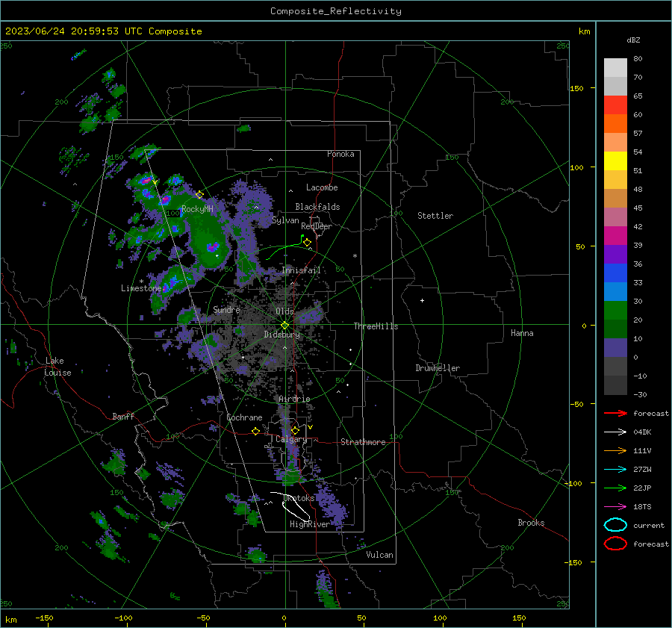Click the red swatch between 65 and 60 dBZ
The width and height of the screenshot is (672, 628).
tap(615, 105)
